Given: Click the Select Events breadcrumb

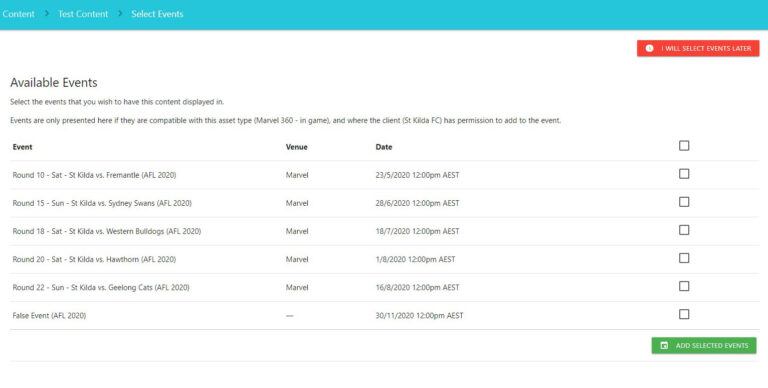Looking at the screenshot, I should (157, 14).
